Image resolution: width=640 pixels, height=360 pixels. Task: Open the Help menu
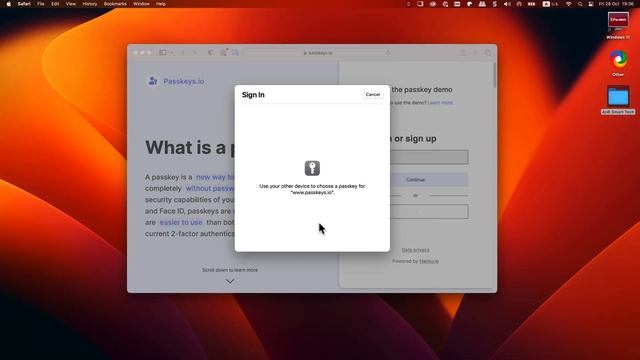tap(161, 4)
